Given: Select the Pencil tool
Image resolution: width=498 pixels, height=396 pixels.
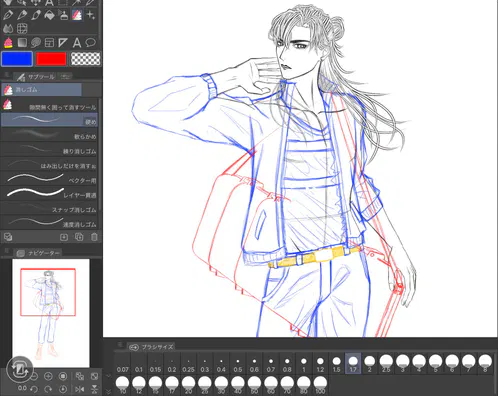Looking at the screenshot, I should (x=22, y=15).
